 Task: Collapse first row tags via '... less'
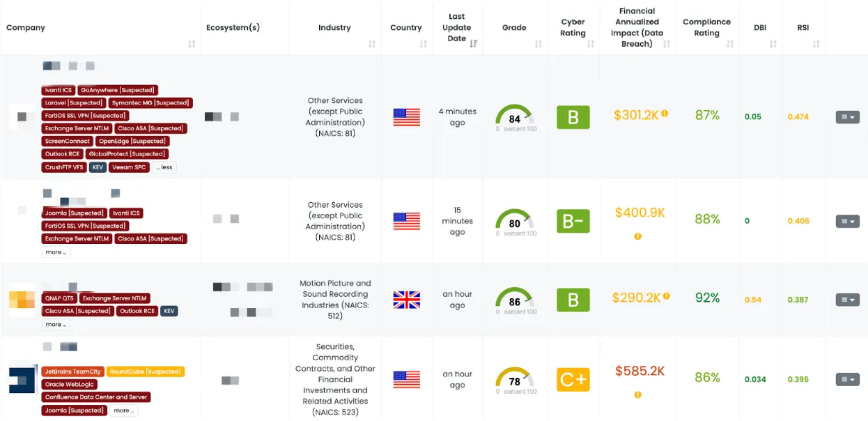click(x=164, y=167)
